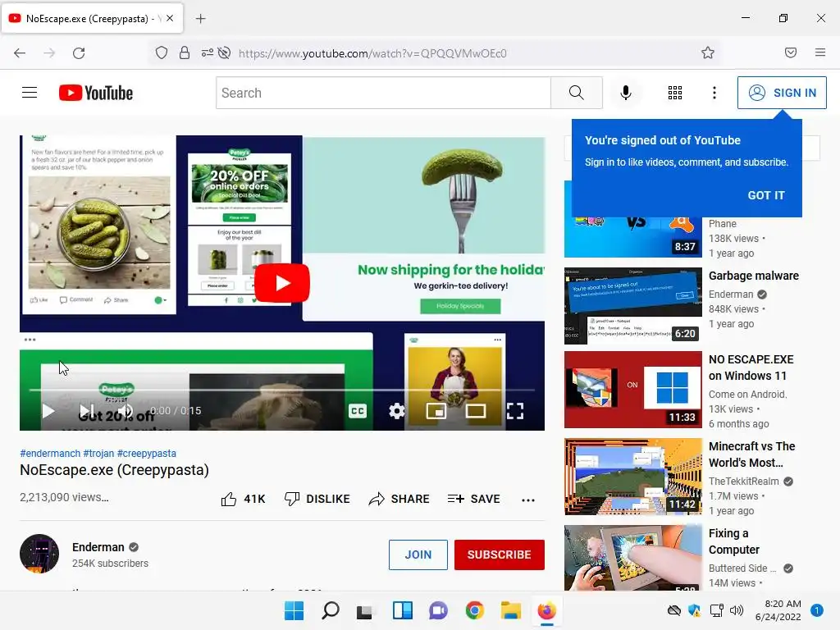840x630 pixels.
Task: Close the NoEscape.exe tab
Action: pos(170,18)
